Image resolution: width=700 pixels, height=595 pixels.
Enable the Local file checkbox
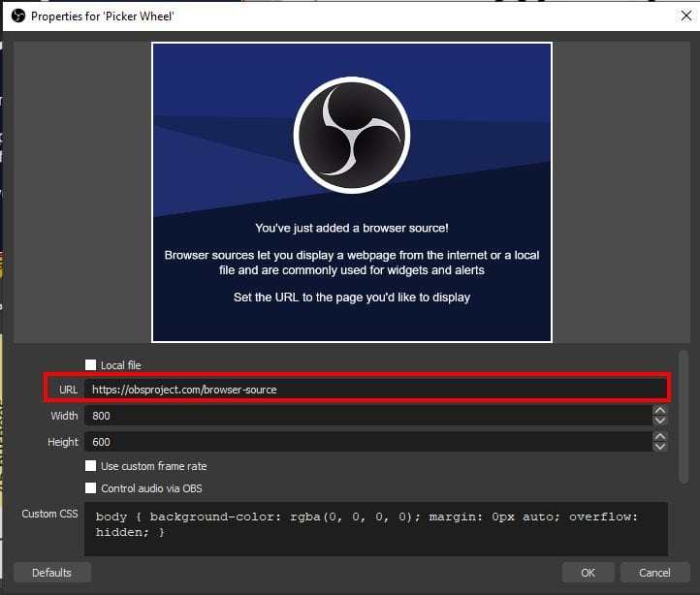(x=91, y=365)
